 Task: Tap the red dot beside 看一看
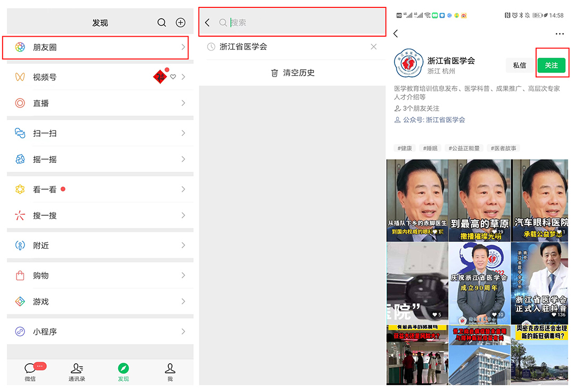coord(63,189)
